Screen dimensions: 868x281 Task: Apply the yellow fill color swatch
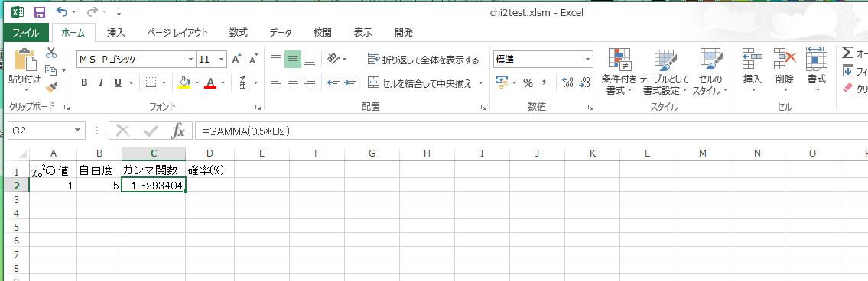tap(185, 83)
